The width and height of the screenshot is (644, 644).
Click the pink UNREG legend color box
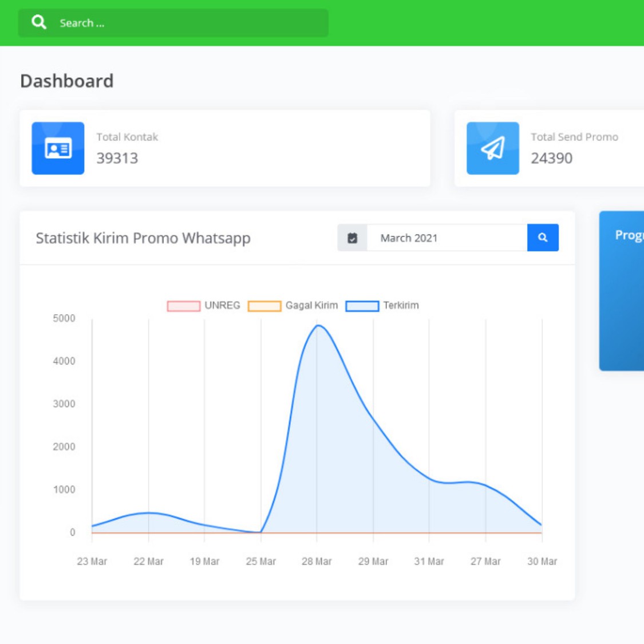(x=183, y=306)
